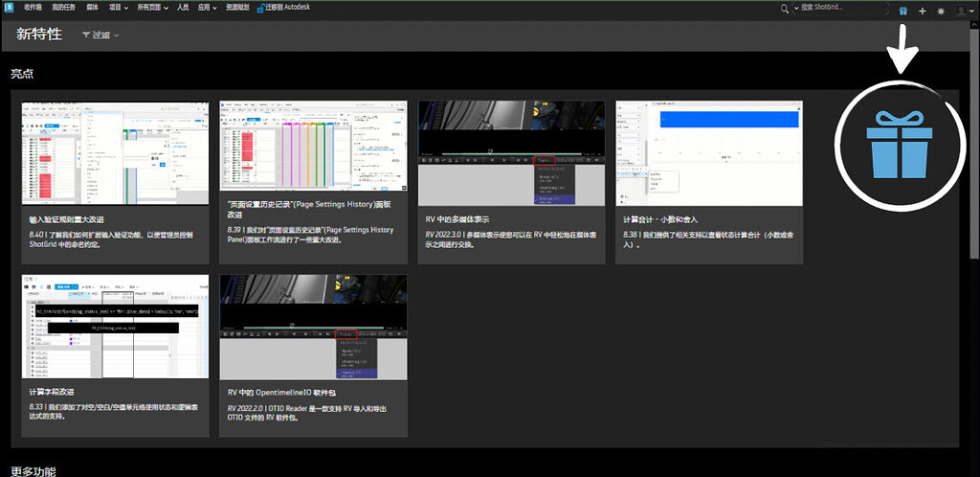Open the 媒体 menu item

point(92,8)
